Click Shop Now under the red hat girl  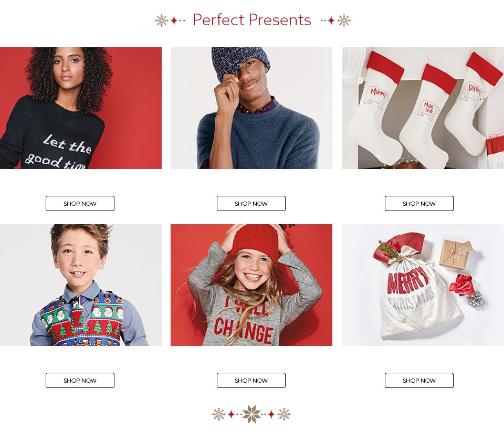(x=251, y=380)
